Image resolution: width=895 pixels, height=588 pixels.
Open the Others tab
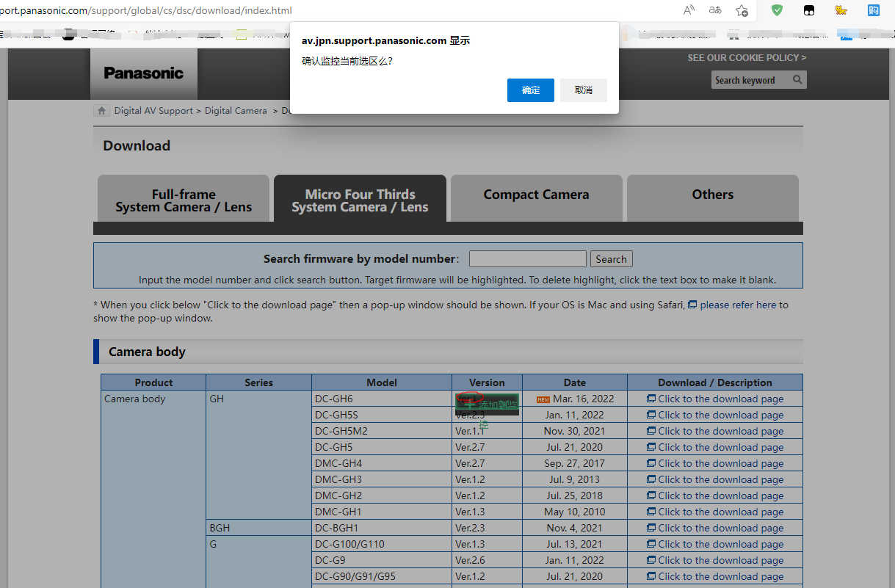click(712, 195)
